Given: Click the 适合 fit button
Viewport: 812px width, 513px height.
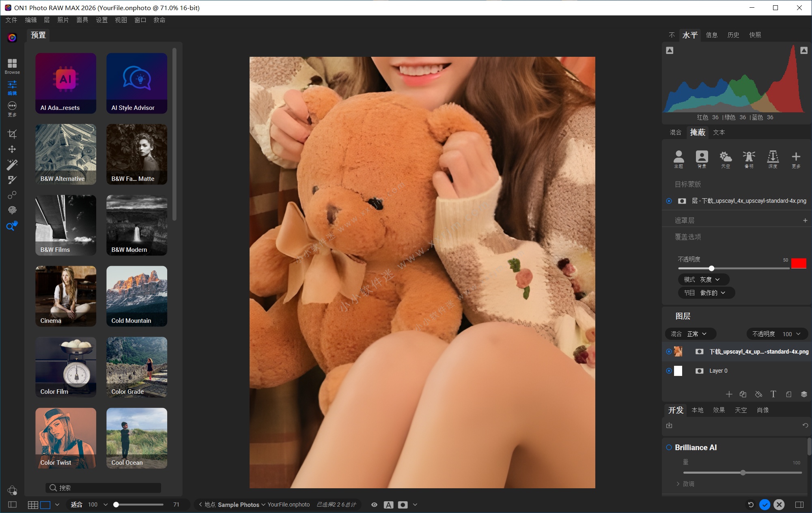Looking at the screenshot, I should (76, 504).
